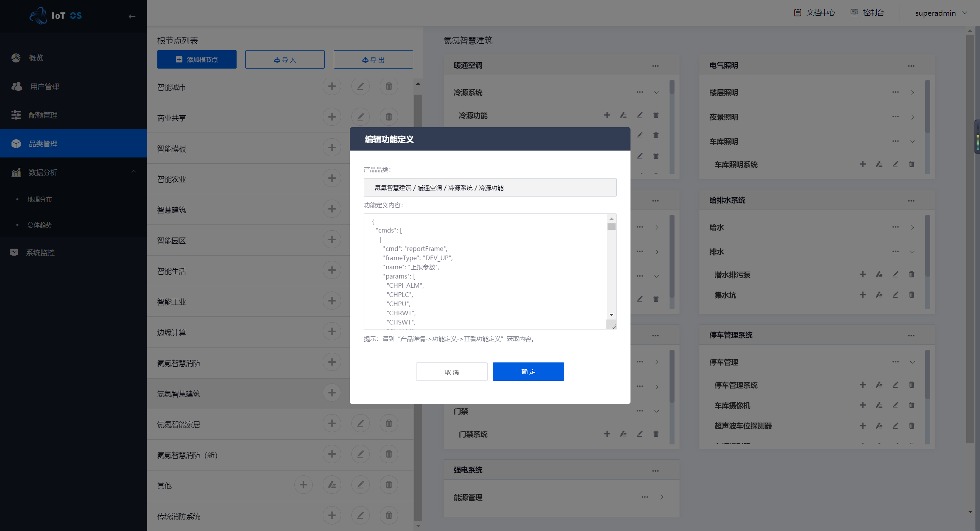Expand the 给水 category chevron
980x531 pixels.
[x=912, y=227]
